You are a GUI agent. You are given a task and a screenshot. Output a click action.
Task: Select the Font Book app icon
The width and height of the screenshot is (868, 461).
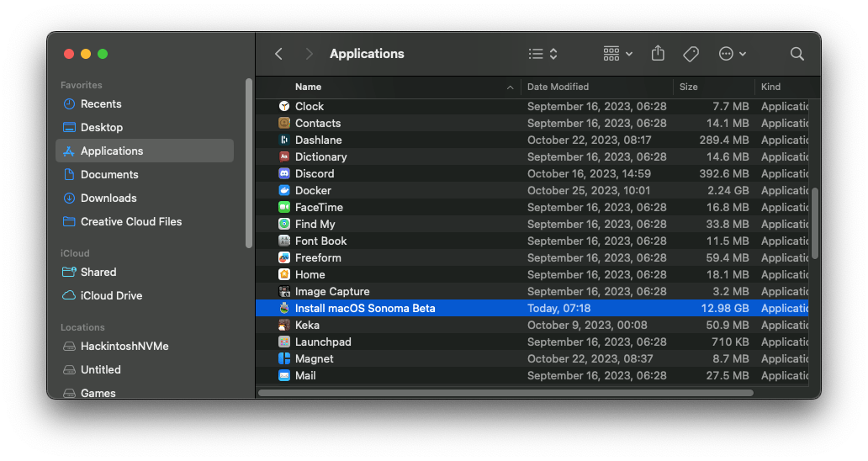(284, 241)
